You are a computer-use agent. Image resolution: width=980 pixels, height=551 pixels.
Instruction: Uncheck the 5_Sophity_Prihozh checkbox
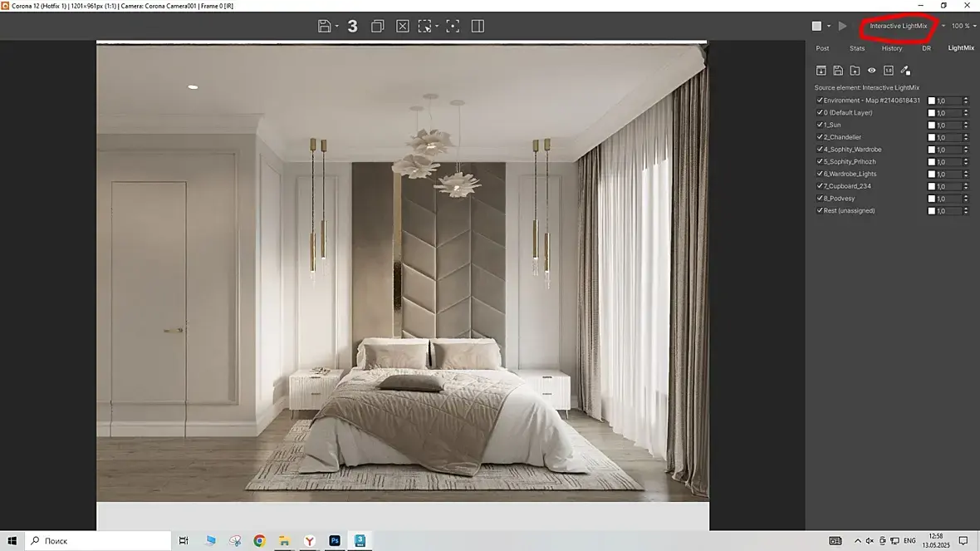pyautogui.click(x=820, y=161)
